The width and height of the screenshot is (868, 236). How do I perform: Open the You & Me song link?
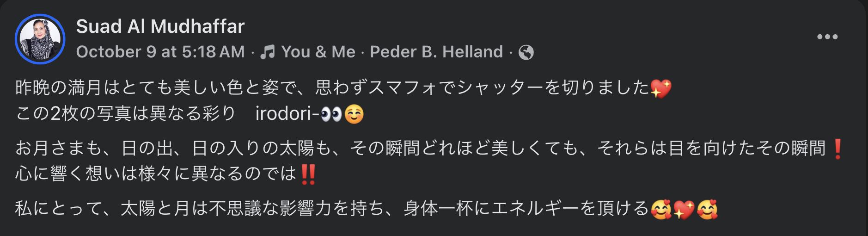coord(318,52)
